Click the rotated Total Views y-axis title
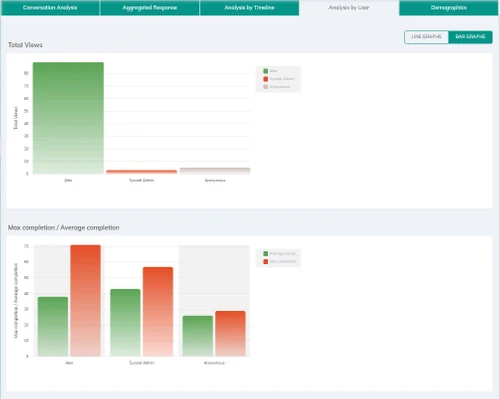The image size is (500, 399). [x=15, y=118]
